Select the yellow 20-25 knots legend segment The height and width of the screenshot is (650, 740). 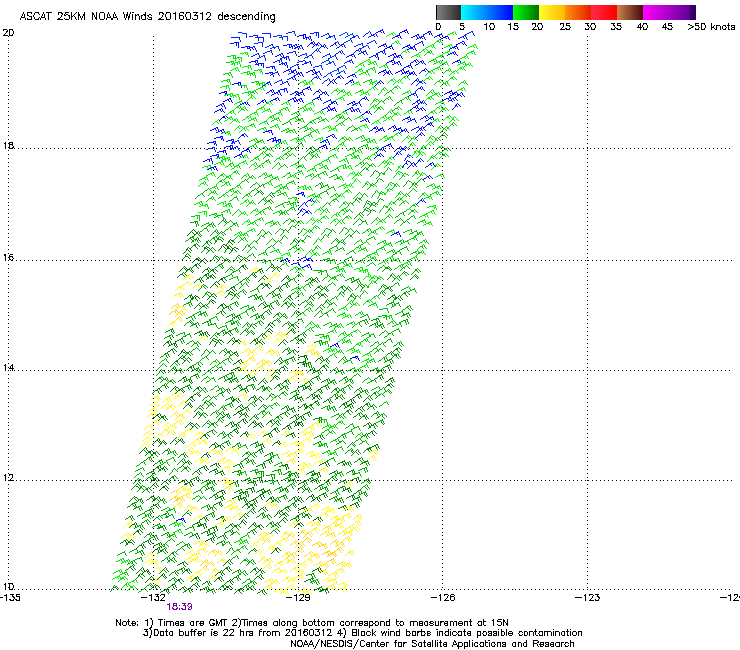pos(552,12)
